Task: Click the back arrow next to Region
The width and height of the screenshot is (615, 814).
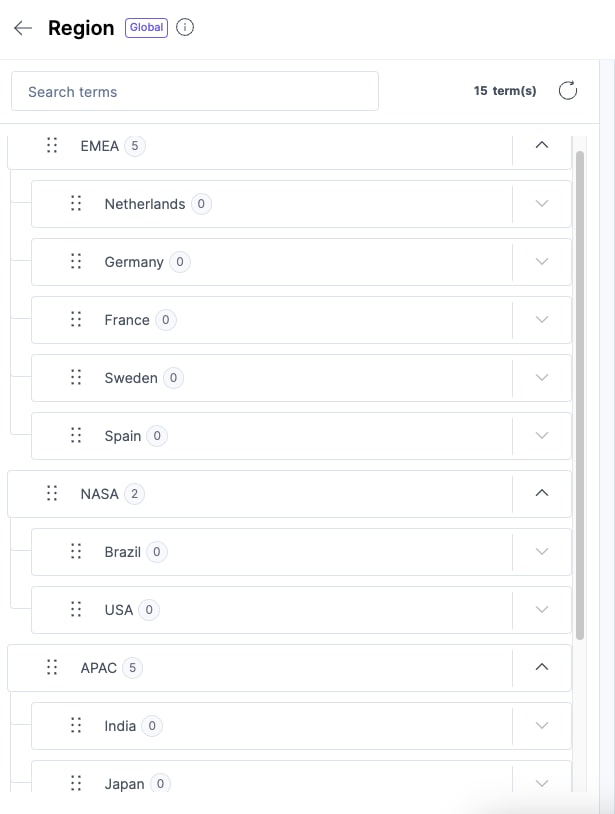Action: (23, 28)
